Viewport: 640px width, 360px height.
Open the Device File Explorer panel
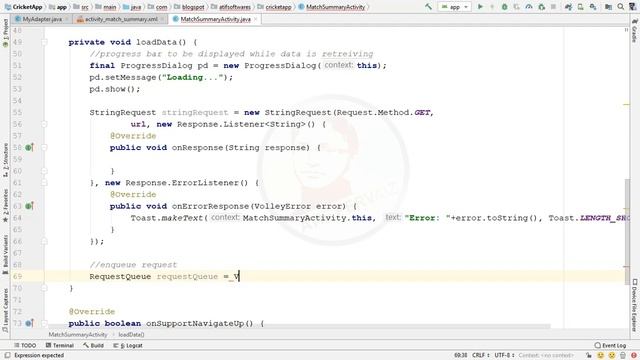click(634, 305)
